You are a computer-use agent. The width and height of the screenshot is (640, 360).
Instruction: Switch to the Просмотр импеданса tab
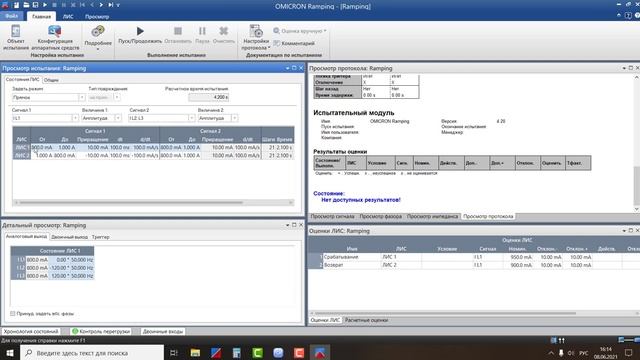point(432,216)
